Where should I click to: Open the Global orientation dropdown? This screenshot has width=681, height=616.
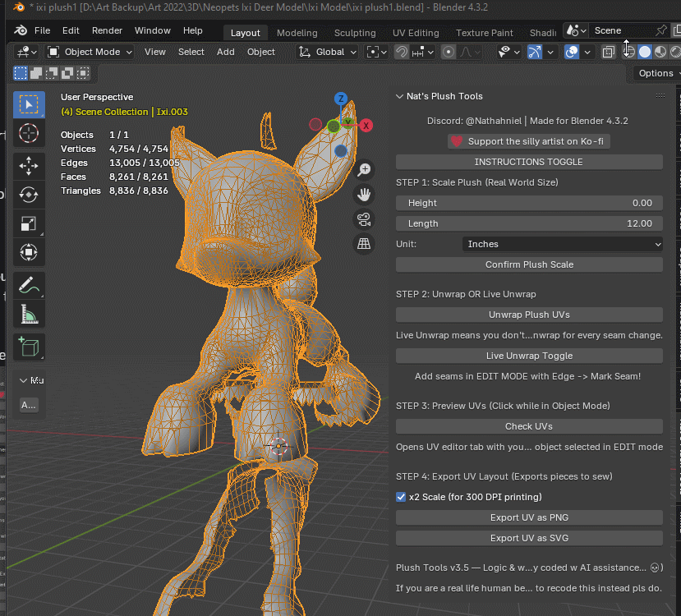click(328, 52)
